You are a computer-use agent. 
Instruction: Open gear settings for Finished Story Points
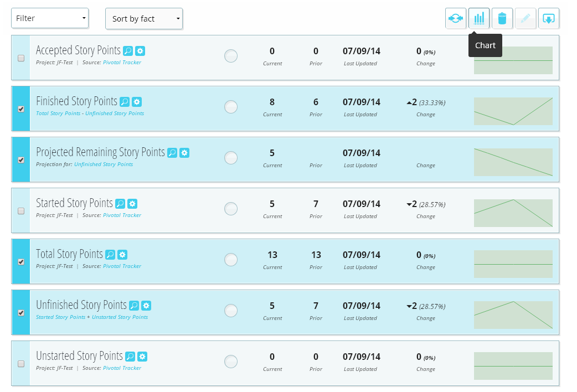pyautogui.click(x=137, y=102)
